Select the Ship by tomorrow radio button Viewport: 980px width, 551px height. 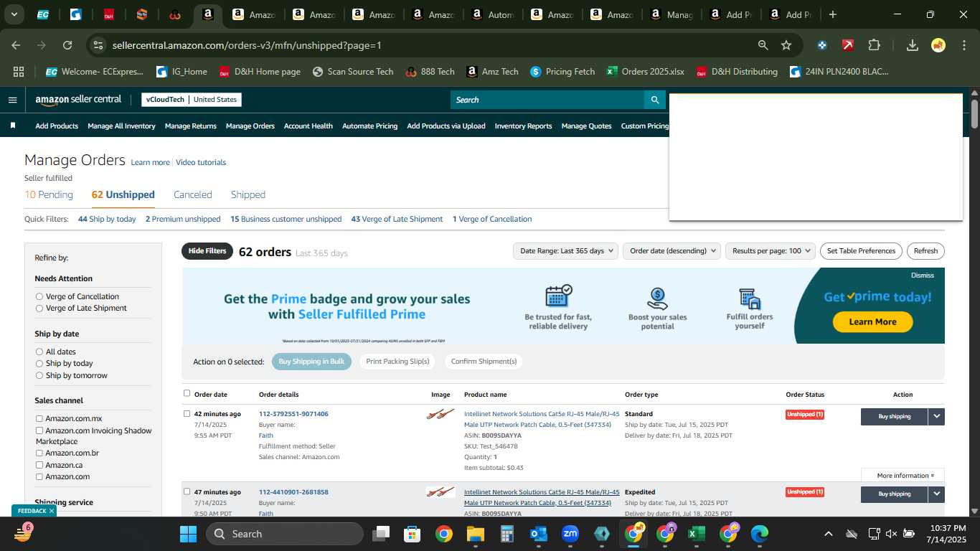point(39,375)
